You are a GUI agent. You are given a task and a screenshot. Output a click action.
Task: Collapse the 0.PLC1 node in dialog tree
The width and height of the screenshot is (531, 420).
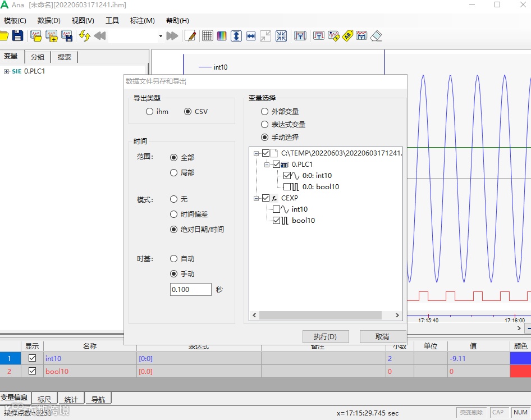[267, 165]
